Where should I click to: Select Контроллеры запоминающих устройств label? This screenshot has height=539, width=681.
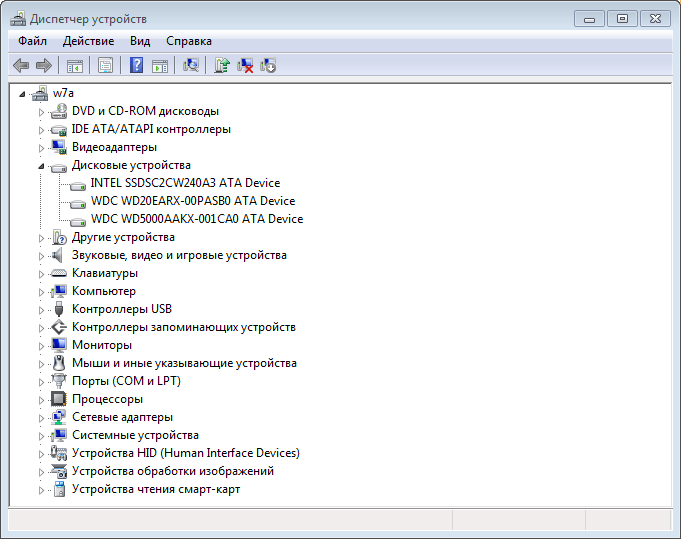[184, 327]
